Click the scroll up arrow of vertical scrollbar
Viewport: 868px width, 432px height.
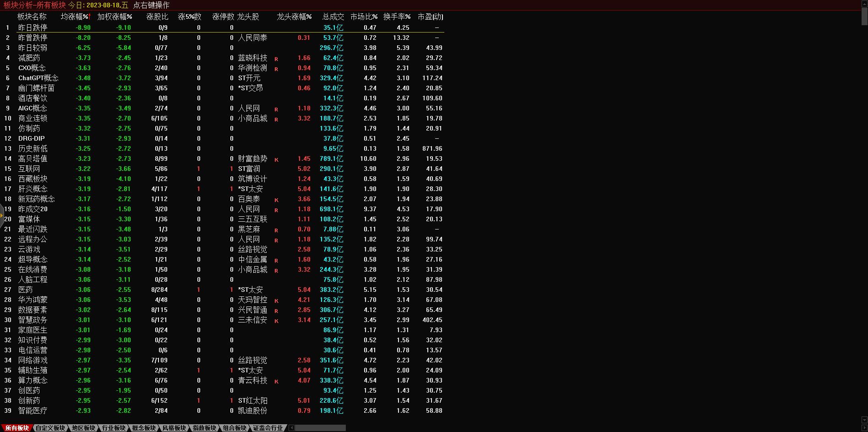(x=864, y=4)
